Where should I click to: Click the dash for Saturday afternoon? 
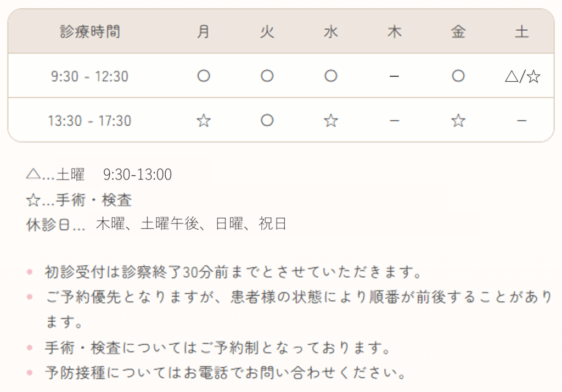522,121
